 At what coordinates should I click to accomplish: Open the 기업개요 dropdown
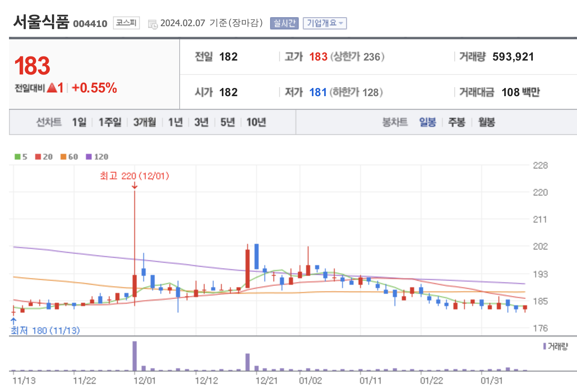[x=325, y=23]
